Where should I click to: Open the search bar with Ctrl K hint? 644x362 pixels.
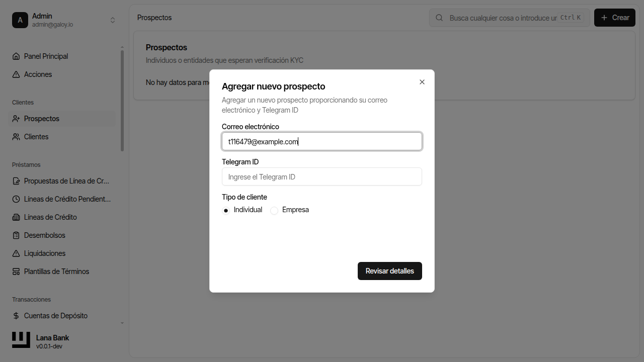point(509,17)
